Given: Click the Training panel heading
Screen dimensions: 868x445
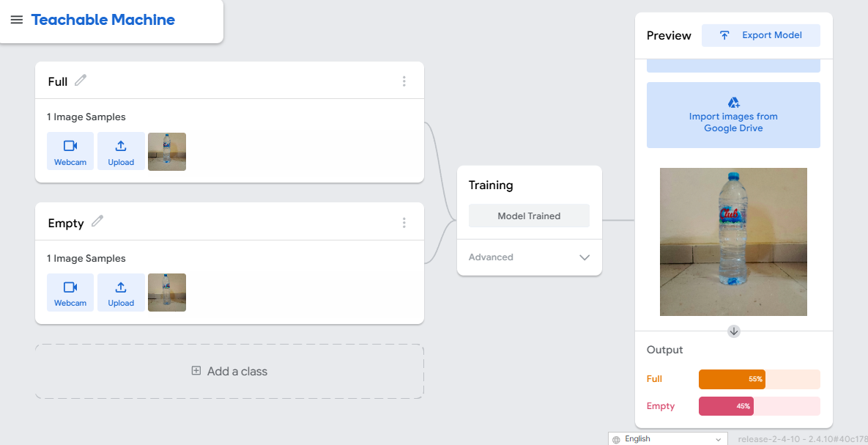Looking at the screenshot, I should [x=491, y=185].
